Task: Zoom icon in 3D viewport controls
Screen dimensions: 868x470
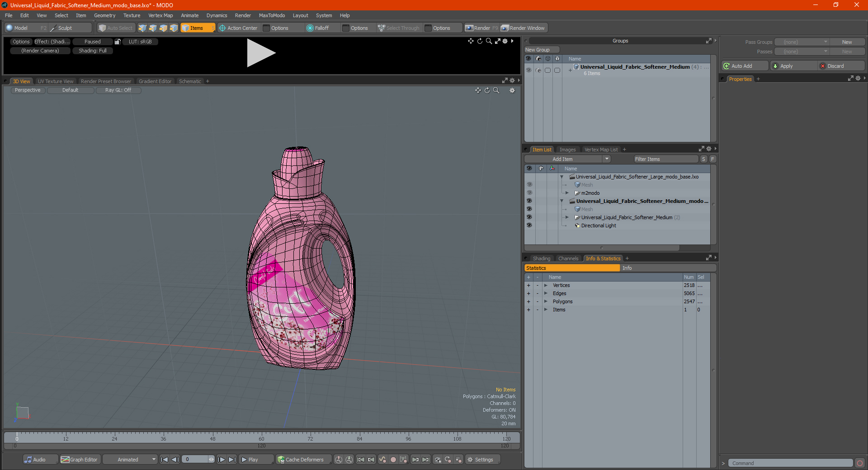Action: [x=496, y=90]
